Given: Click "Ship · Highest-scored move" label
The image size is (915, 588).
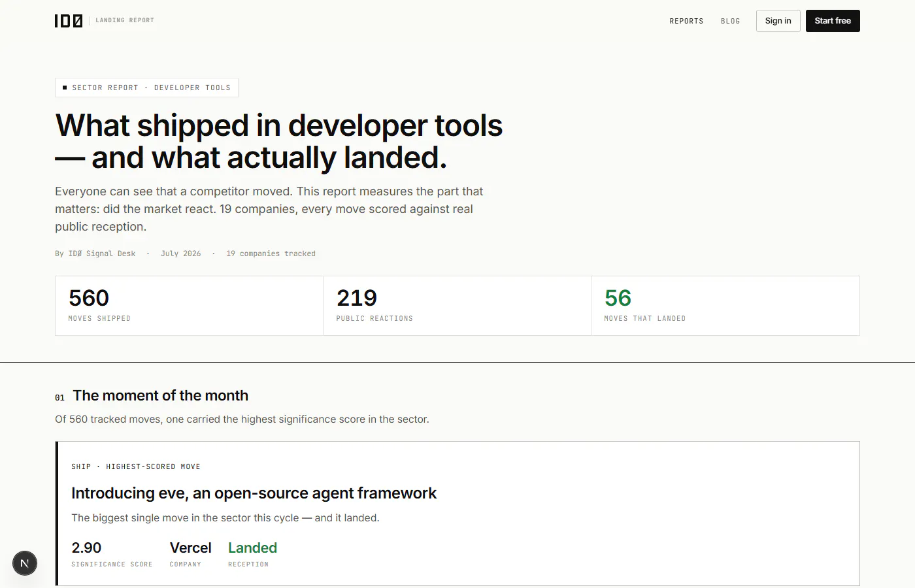Looking at the screenshot, I should click(136, 466).
